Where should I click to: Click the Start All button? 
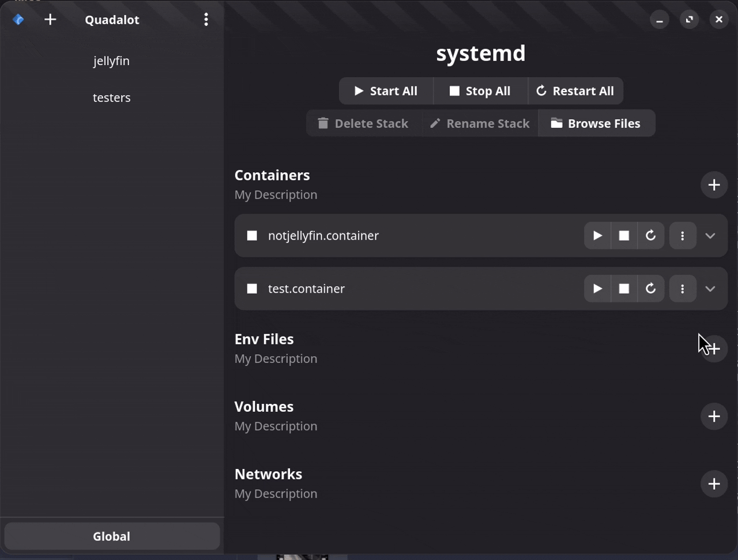point(386,91)
